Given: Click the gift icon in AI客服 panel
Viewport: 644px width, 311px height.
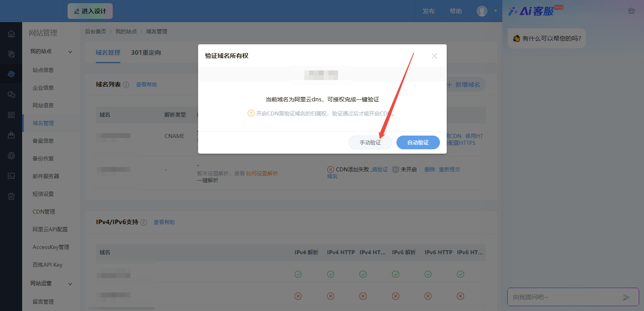Looking at the screenshot, I should pos(632,11).
